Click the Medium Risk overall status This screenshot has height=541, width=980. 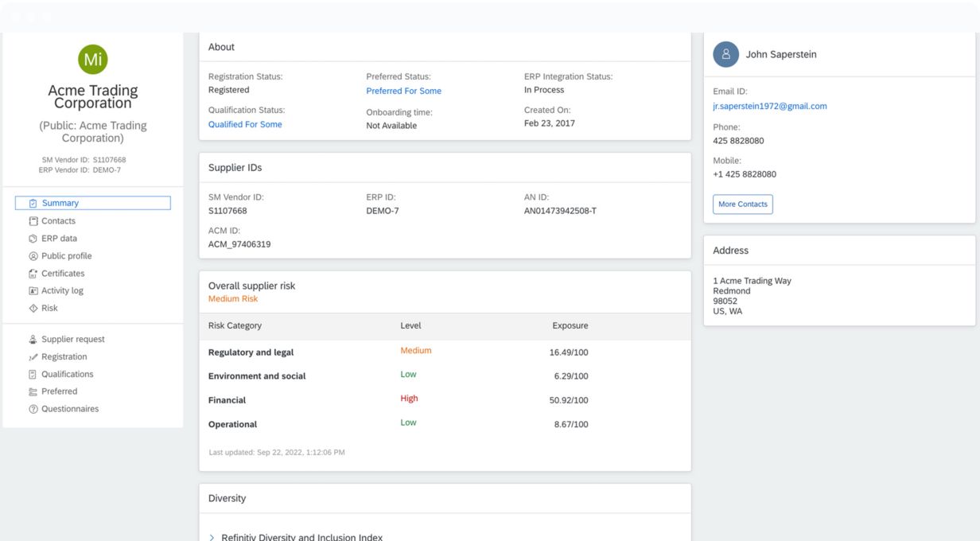pos(233,299)
